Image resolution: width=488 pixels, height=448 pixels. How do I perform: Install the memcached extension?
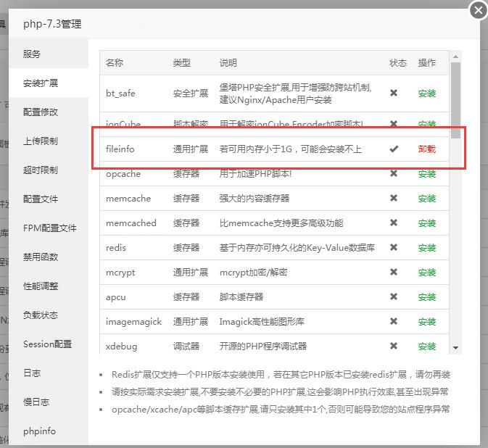[427, 223]
